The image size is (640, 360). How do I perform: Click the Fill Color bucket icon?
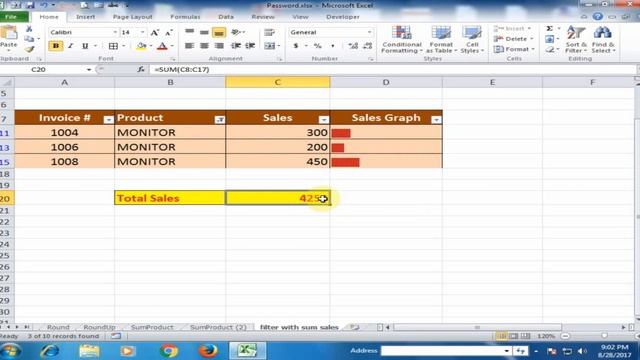coord(141,46)
